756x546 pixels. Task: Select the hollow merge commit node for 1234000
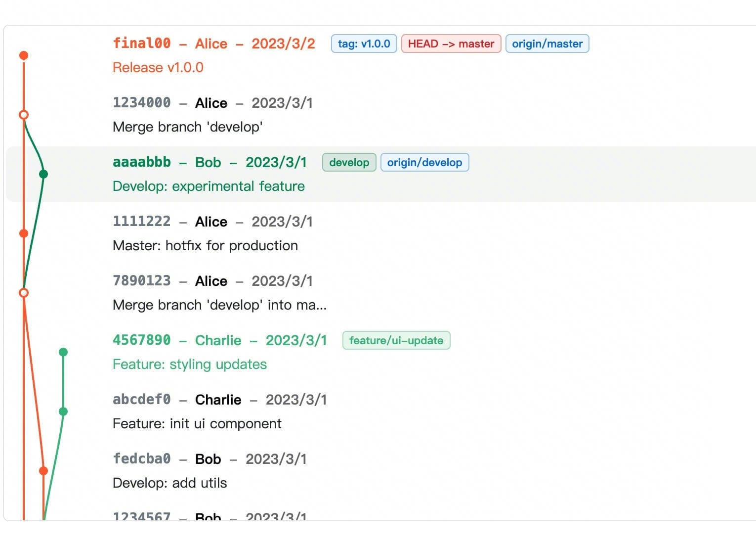[x=23, y=114]
